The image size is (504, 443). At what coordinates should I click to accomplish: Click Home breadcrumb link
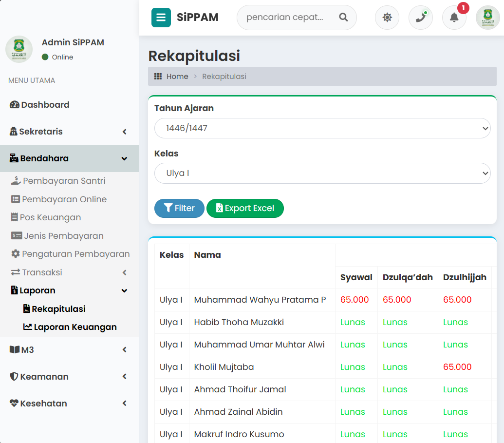tap(177, 77)
